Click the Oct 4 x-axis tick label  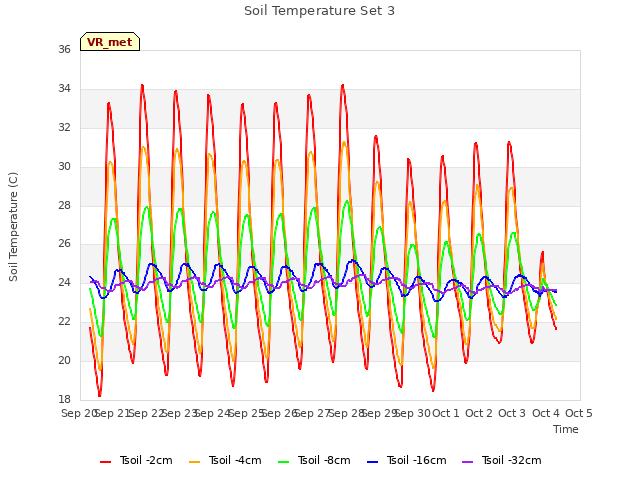click(x=546, y=413)
